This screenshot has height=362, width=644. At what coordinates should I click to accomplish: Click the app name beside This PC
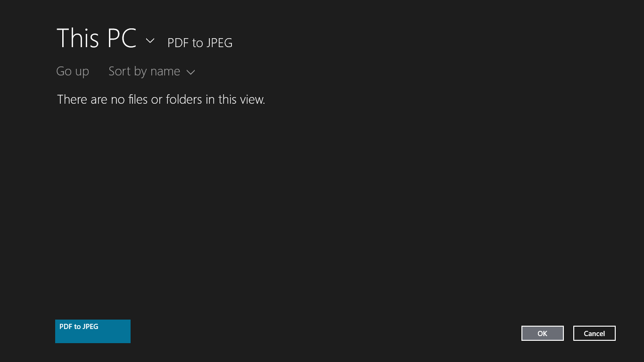click(200, 43)
